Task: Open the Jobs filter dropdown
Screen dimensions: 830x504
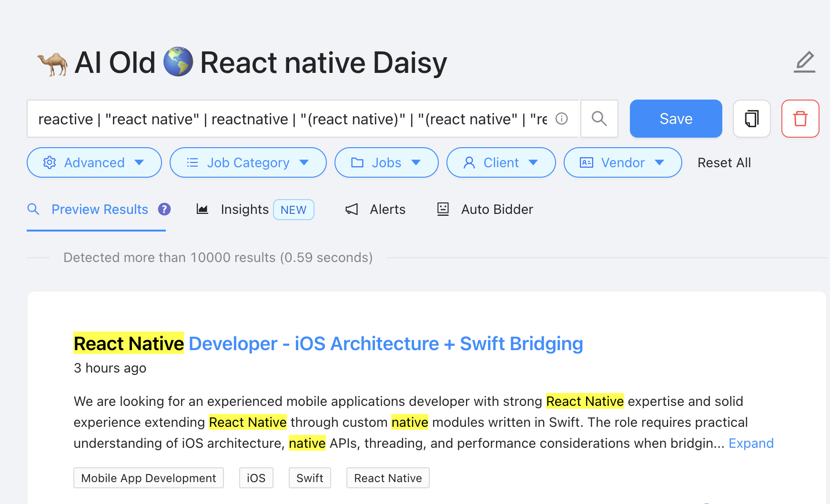Action: click(x=386, y=162)
